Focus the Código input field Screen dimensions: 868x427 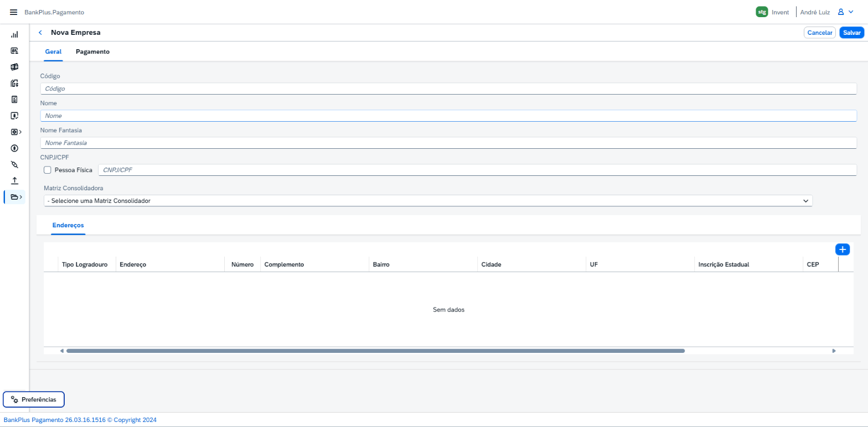click(x=448, y=88)
